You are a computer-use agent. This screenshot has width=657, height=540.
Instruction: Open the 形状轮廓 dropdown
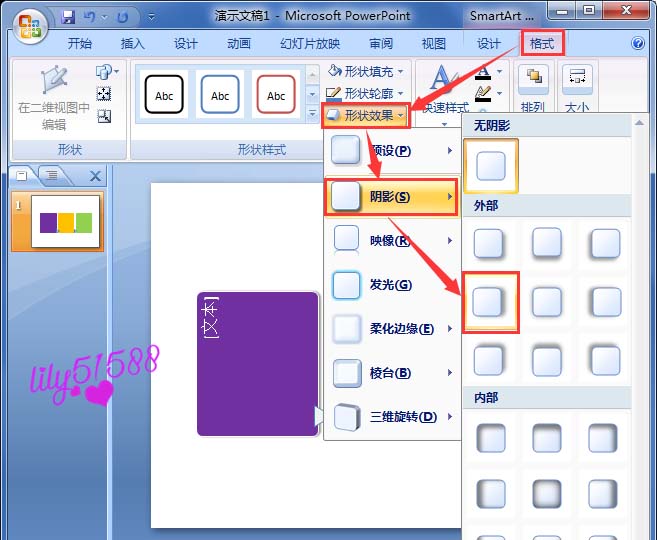(x=365, y=93)
